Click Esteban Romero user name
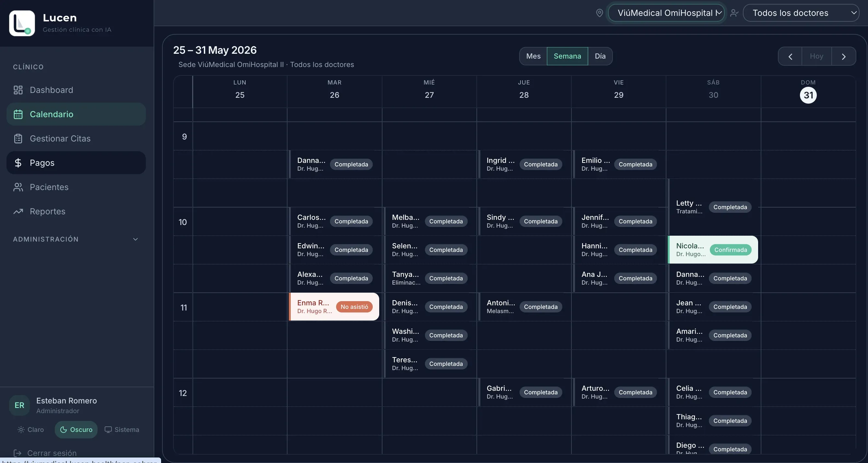The image size is (868, 463). 66,401
